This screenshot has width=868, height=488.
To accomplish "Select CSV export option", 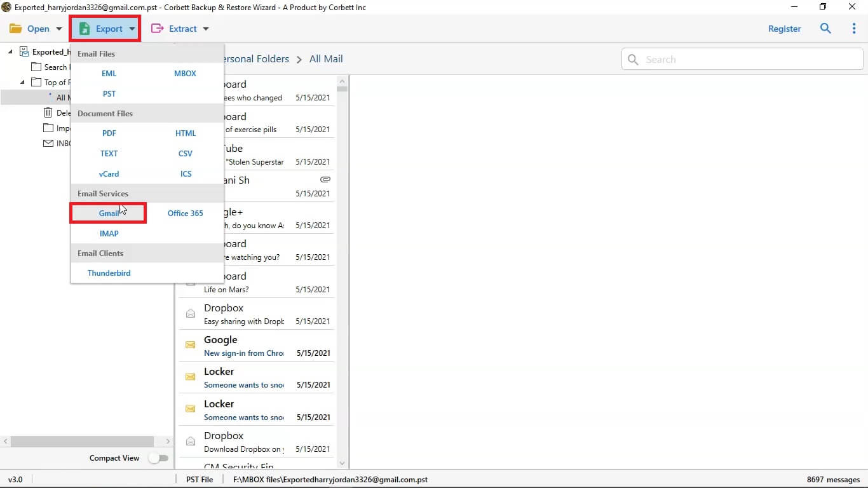I will (186, 153).
